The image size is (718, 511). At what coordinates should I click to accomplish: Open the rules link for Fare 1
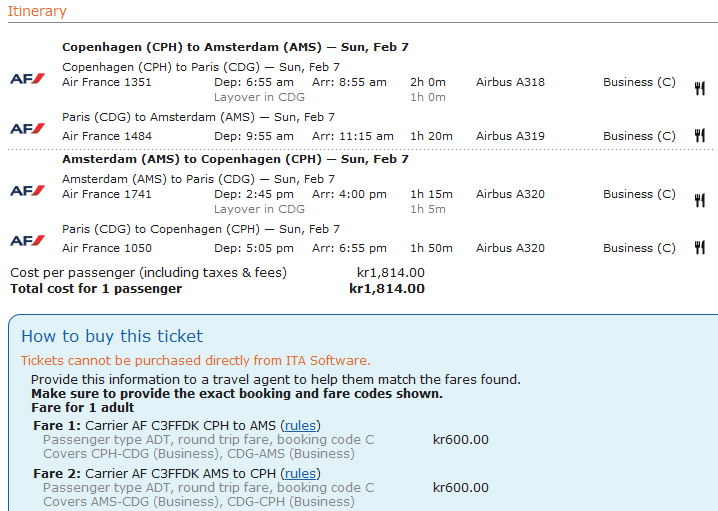tap(300, 425)
